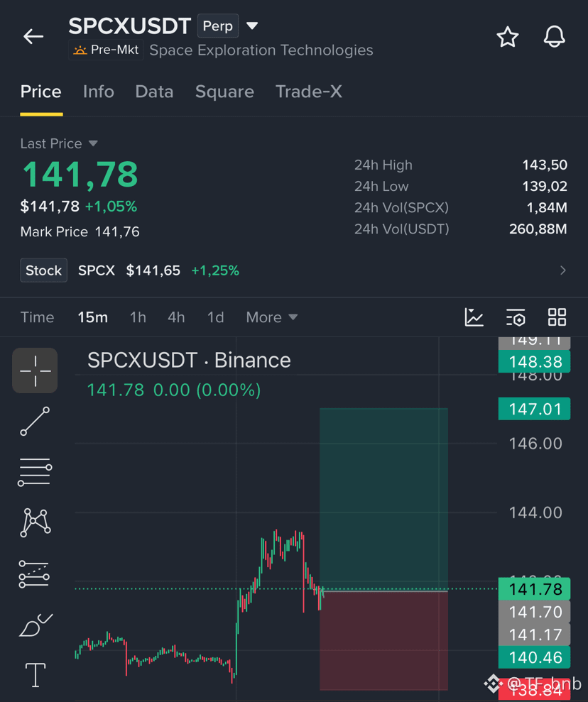The height and width of the screenshot is (702, 588).
Task: Select the 1h timeframe
Action: click(x=138, y=317)
